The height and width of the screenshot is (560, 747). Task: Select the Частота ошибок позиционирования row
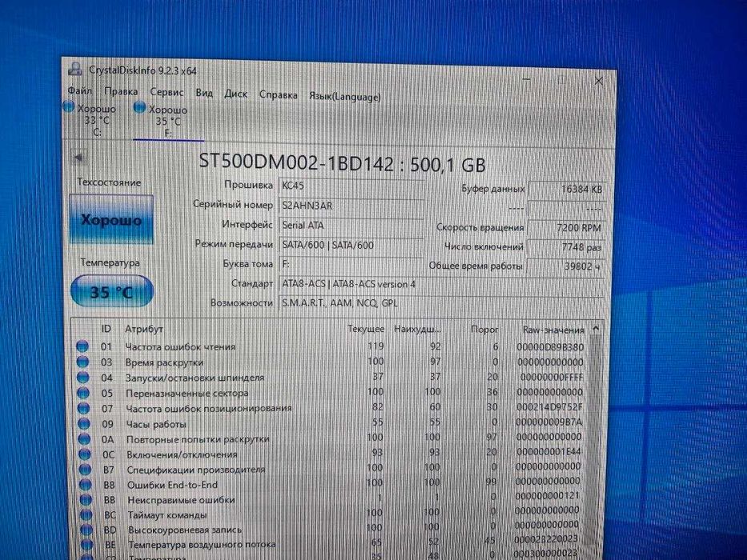tap(330, 408)
